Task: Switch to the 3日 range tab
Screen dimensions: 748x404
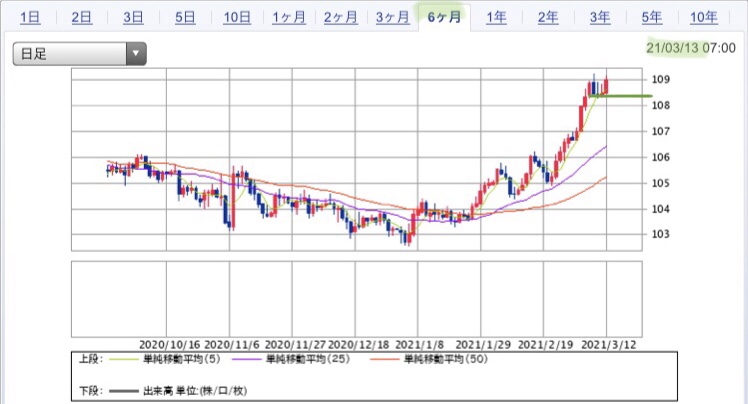Action: [133, 18]
